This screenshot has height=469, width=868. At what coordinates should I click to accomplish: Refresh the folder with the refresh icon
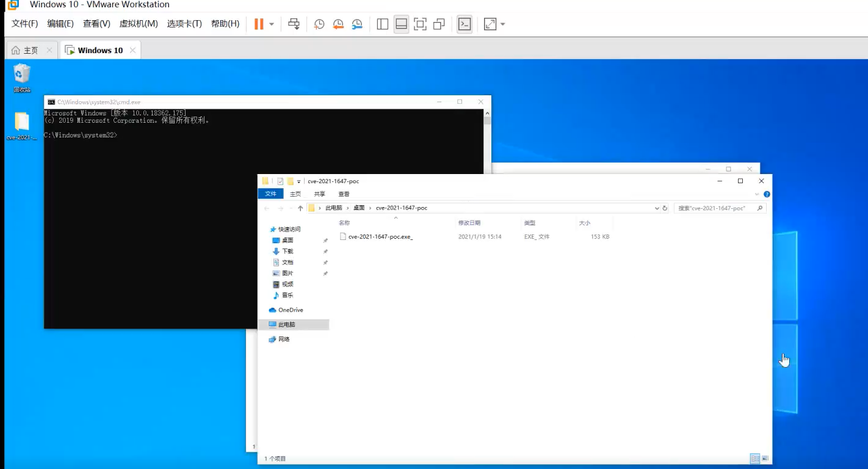point(665,208)
